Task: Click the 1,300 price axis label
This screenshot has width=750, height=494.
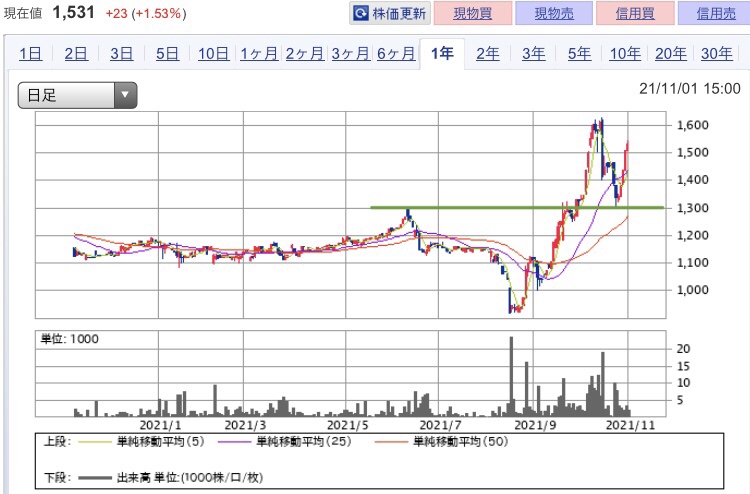Action: click(x=693, y=208)
